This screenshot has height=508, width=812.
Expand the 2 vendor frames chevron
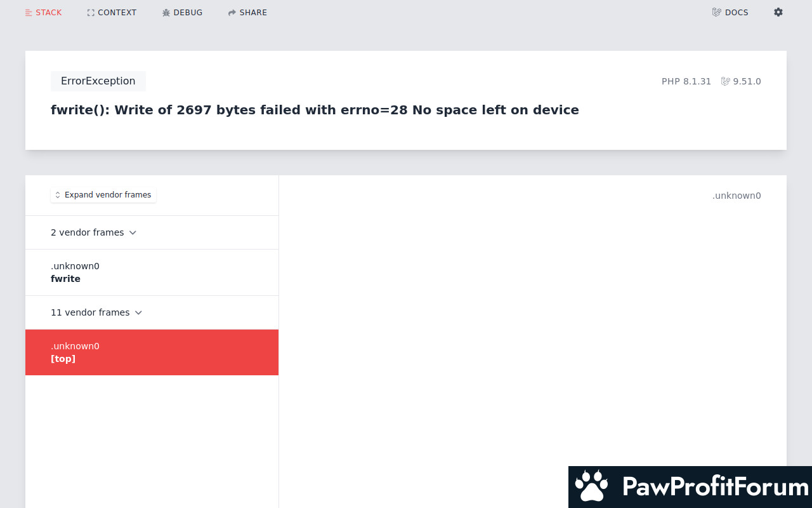pos(133,232)
